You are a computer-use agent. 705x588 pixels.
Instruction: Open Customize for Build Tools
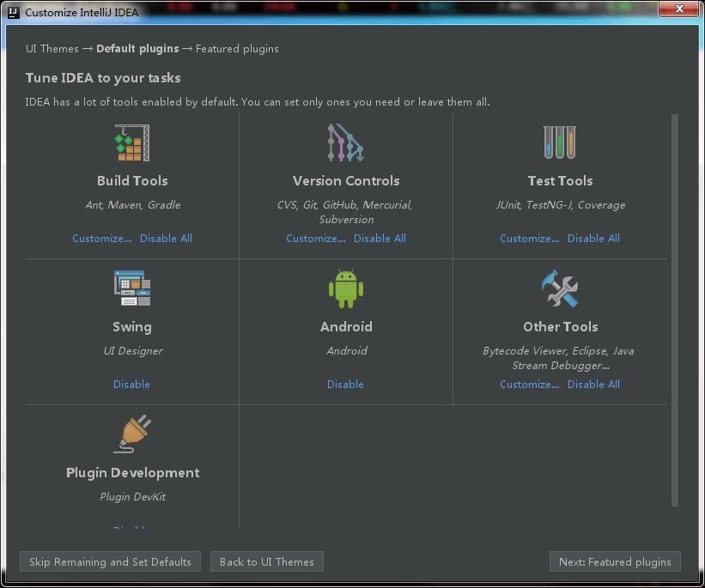click(102, 239)
